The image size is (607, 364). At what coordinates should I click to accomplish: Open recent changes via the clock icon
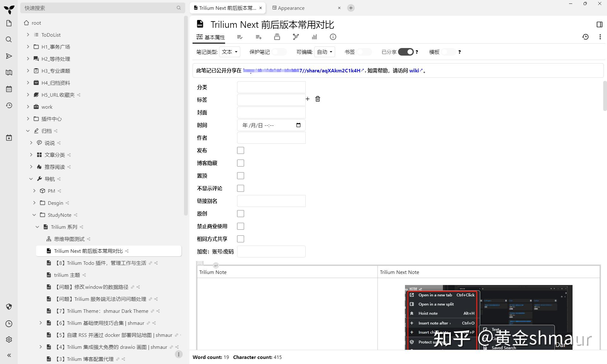tap(9, 105)
